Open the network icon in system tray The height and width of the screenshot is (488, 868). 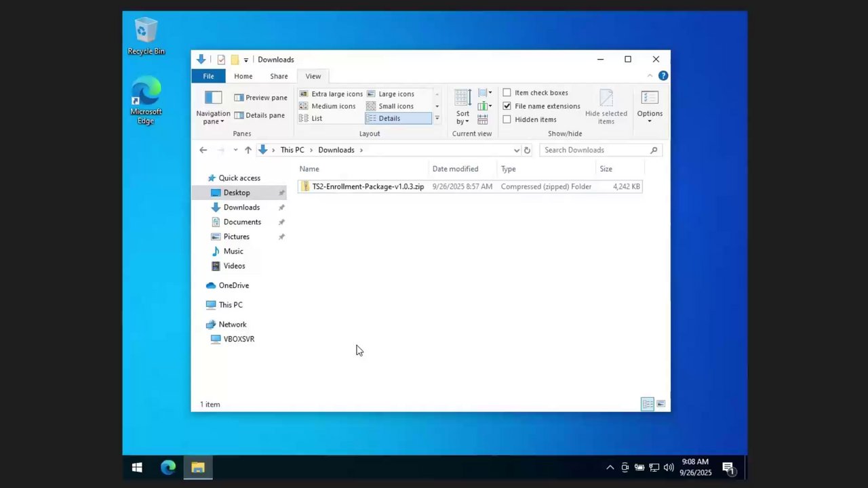point(654,467)
